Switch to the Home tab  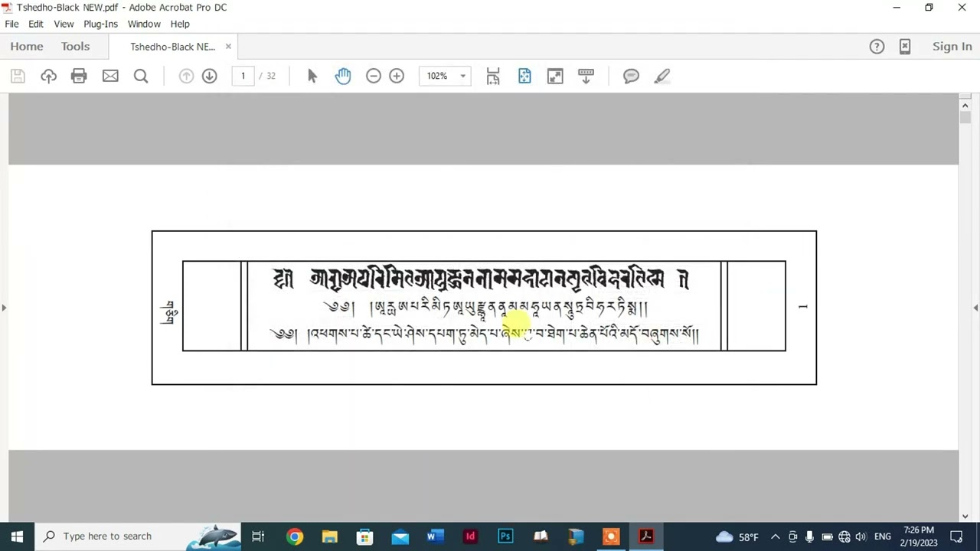pos(27,47)
